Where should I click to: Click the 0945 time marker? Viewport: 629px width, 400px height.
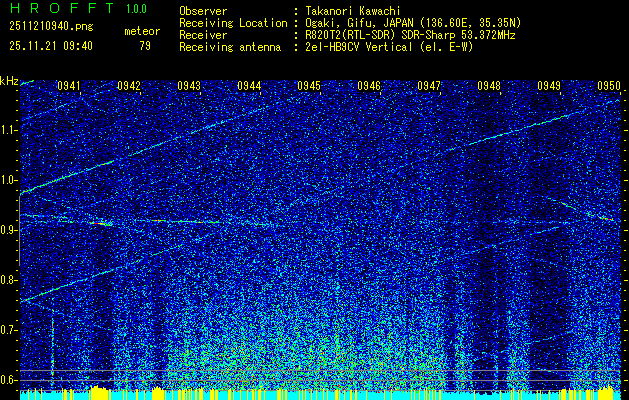[x=309, y=86]
